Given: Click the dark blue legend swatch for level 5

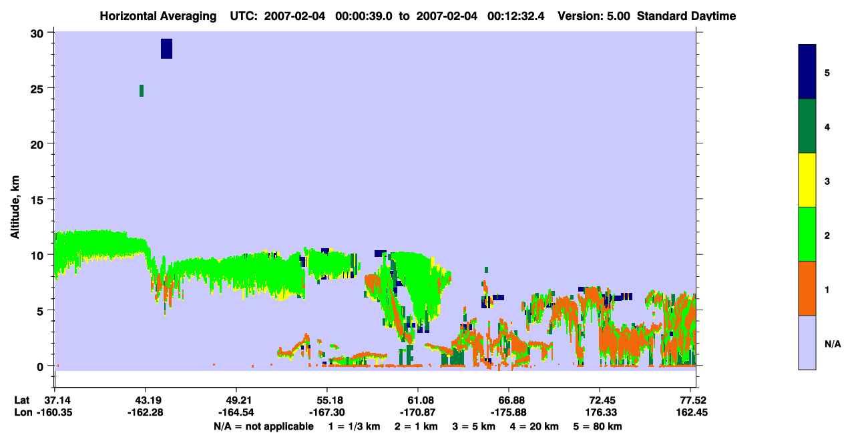Looking at the screenshot, I should [807, 72].
